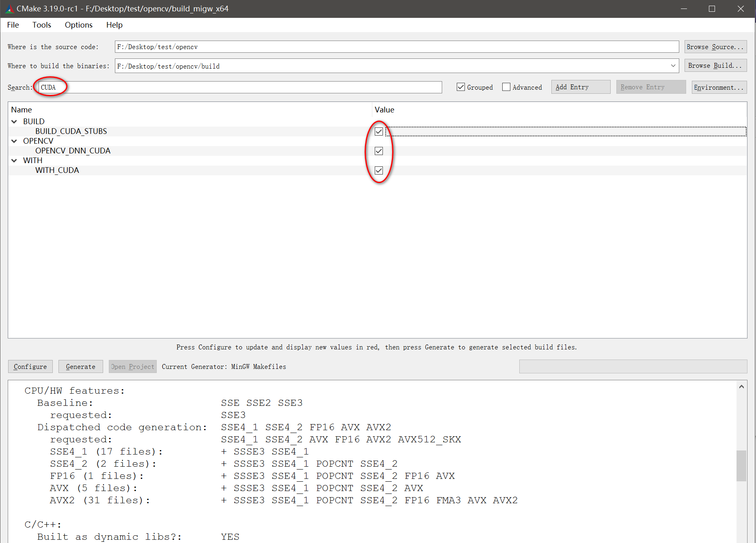
Task: Select the BUILD_CUDA_STUBS entry
Action: [71, 131]
